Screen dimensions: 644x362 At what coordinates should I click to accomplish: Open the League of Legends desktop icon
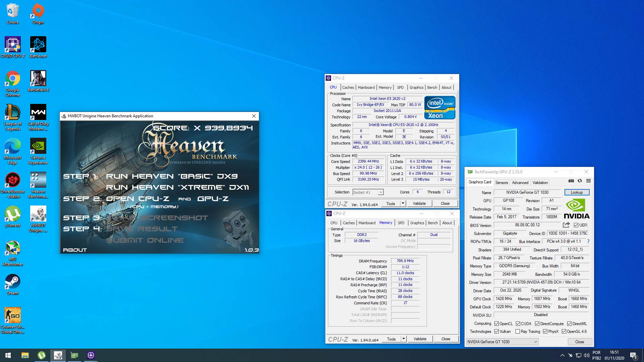(12, 118)
